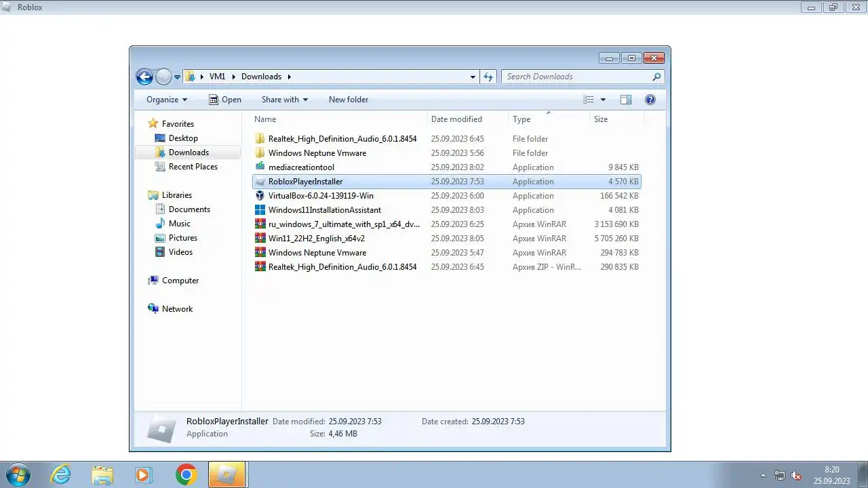Screen dimensions: 868x488
Task: Click VM1 in the address breadcrumb
Action: [x=217, y=77]
